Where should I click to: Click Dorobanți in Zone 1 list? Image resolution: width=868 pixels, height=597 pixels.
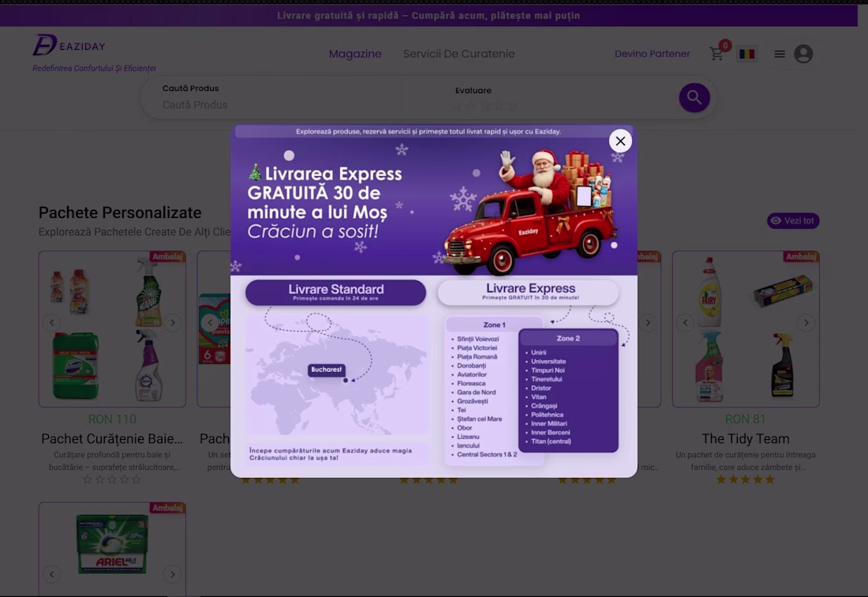(471, 366)
